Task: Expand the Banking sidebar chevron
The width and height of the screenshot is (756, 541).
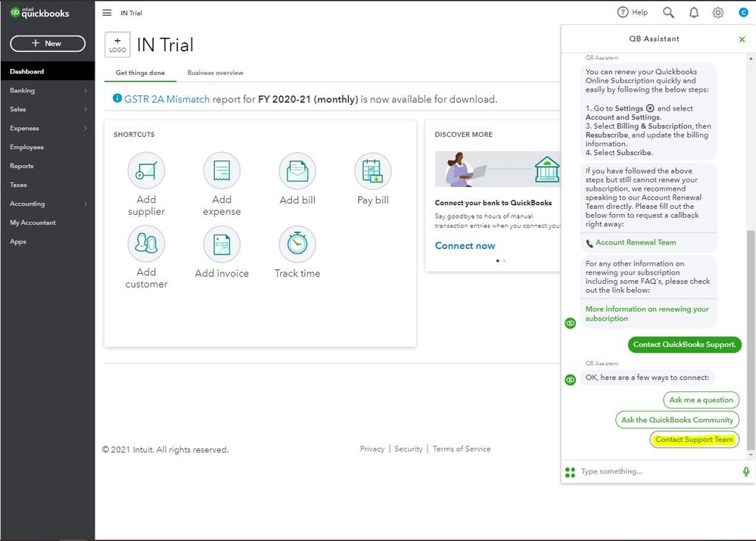Action: click(x=86, y=90)
